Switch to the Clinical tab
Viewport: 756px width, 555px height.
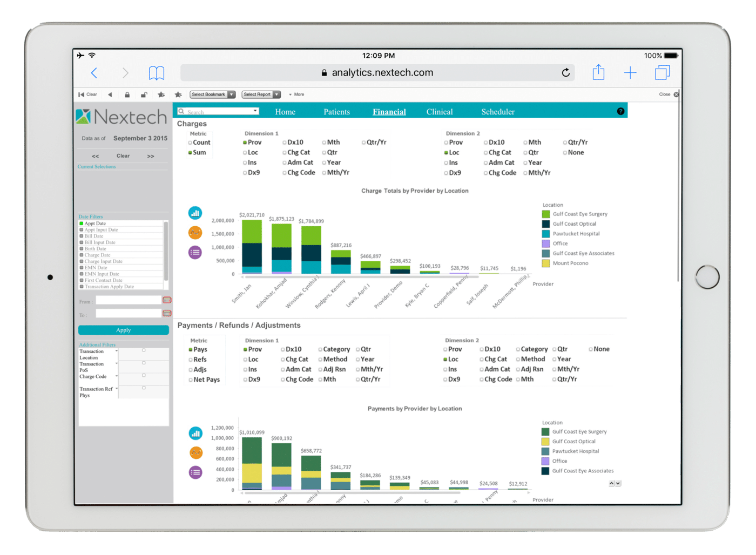point(439,111)
